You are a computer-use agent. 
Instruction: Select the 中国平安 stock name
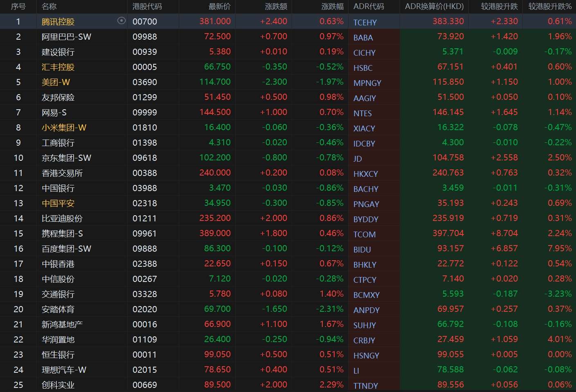[58, 203]
